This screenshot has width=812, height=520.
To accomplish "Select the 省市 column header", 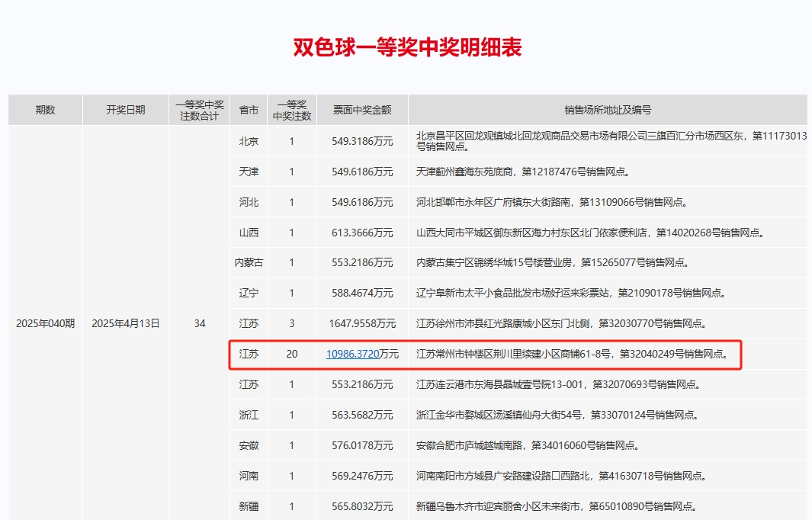I will (249, 110).
